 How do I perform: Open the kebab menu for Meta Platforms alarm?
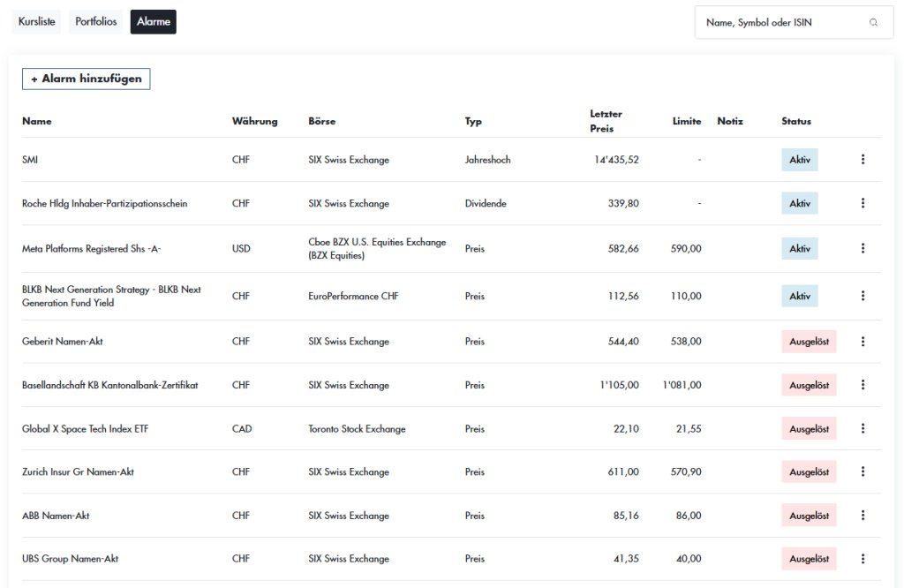click(x=863, y=248)
